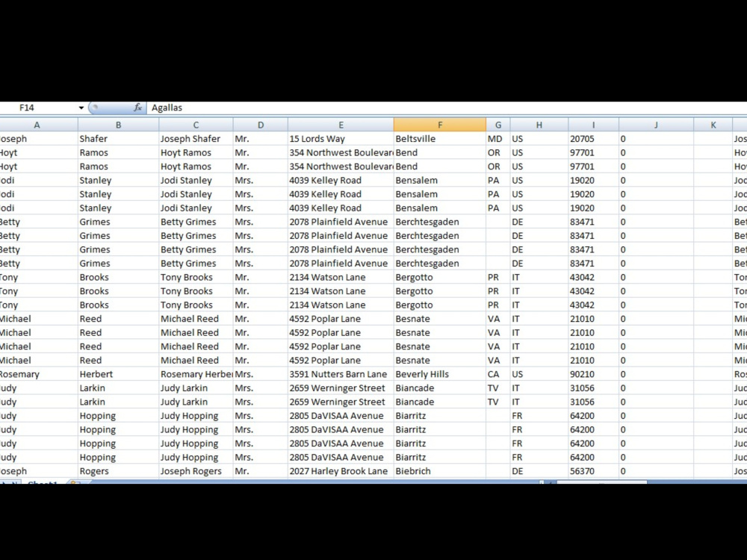This screenshot has height=560, width=747.
Task: Select the city cell Beltsville
Action: [440, 139]
